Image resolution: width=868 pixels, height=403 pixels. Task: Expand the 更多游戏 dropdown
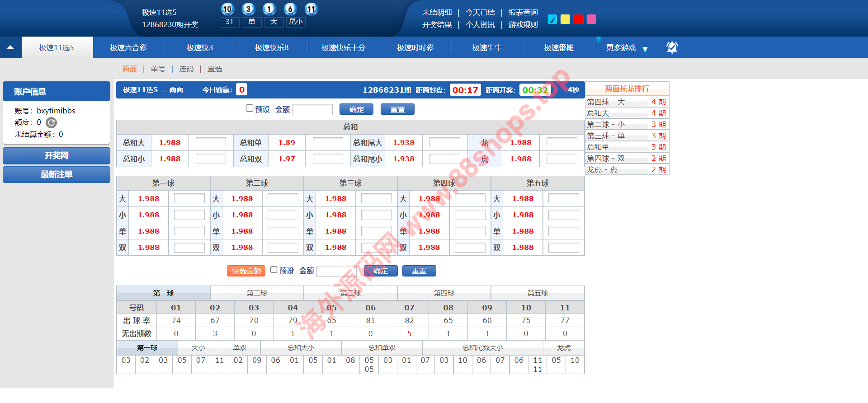tap(627, 48)
